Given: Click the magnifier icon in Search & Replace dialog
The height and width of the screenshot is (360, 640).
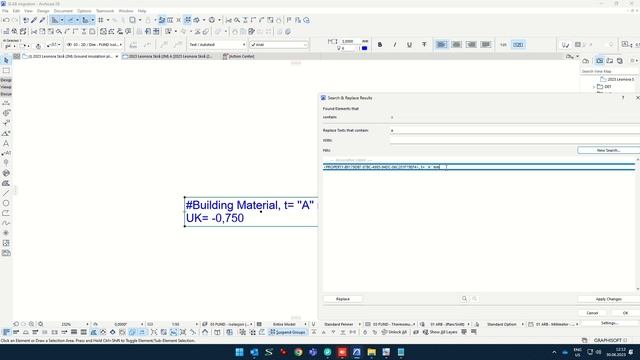Looking at the screenshot, I should coord(464,299).
